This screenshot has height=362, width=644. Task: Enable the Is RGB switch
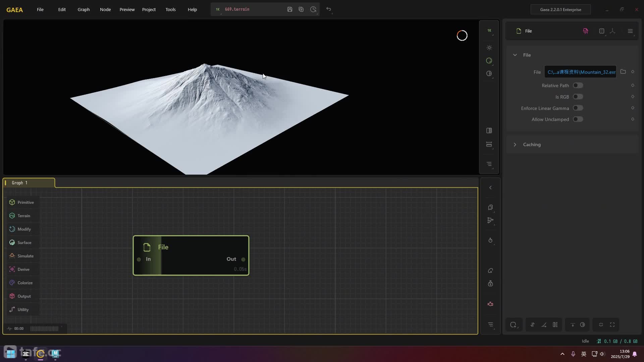point(578,97)
